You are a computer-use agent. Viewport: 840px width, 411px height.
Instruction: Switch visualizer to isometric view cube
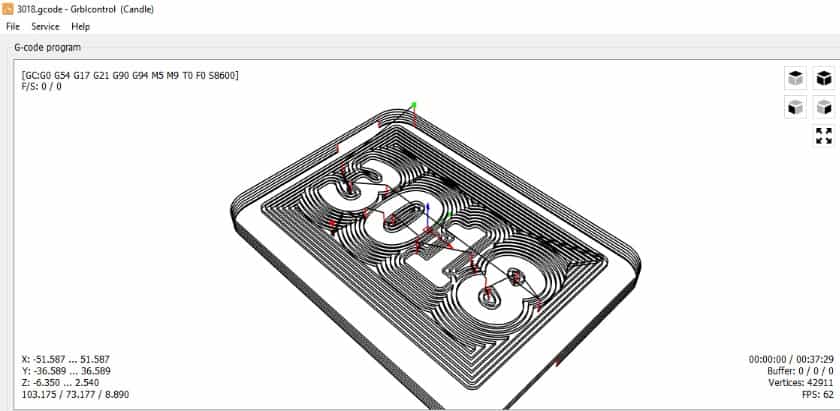tap(823, 78)
